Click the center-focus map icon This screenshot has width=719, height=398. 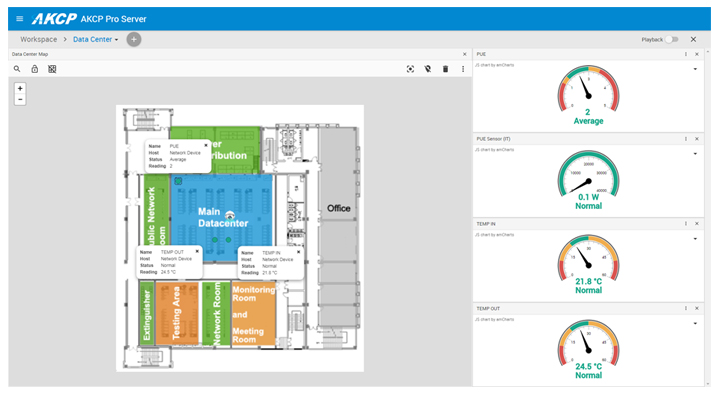[x=410, y=69]
